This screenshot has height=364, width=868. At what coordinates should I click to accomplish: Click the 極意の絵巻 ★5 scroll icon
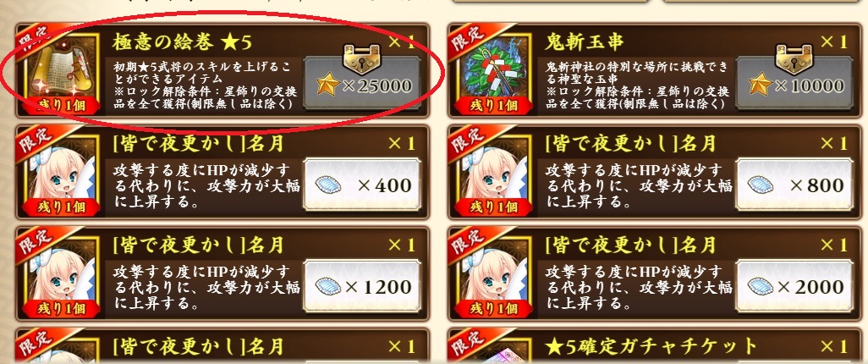coord(62,73)
